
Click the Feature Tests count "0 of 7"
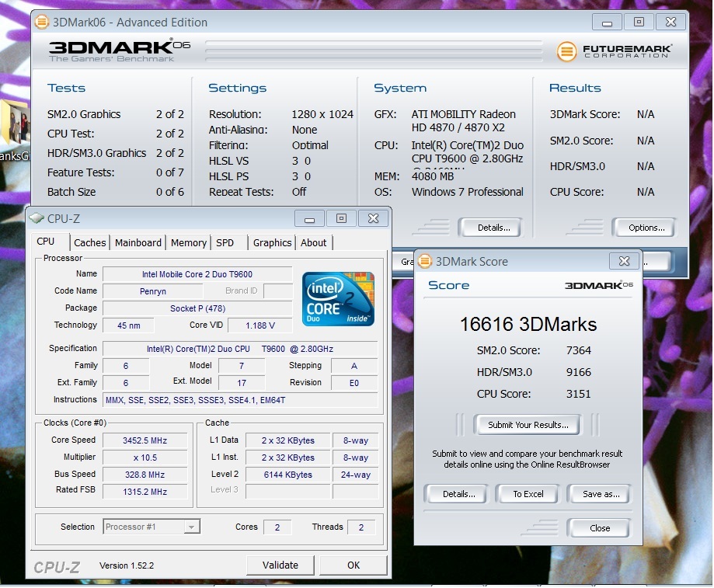tap(170, 172)
